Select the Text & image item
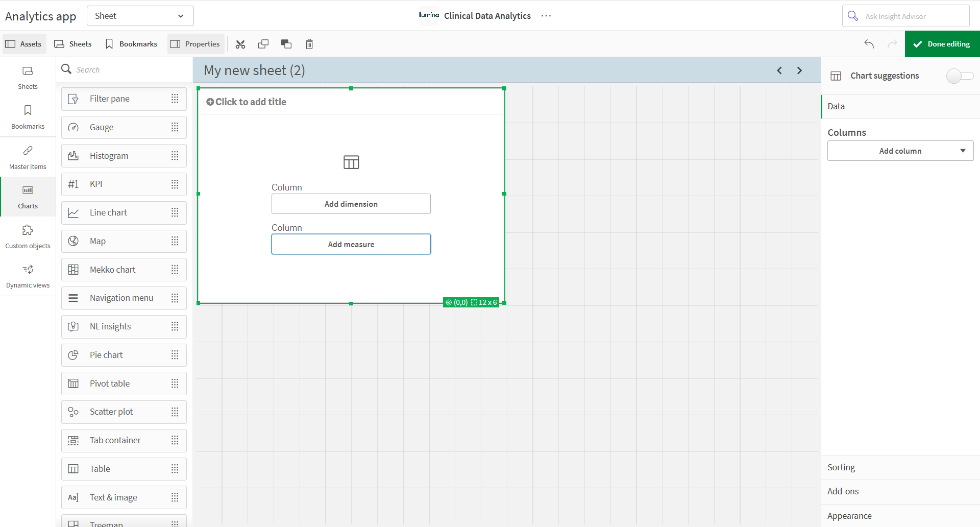The width and height of the screenshot is (980, 527). (x=124, y=497)
